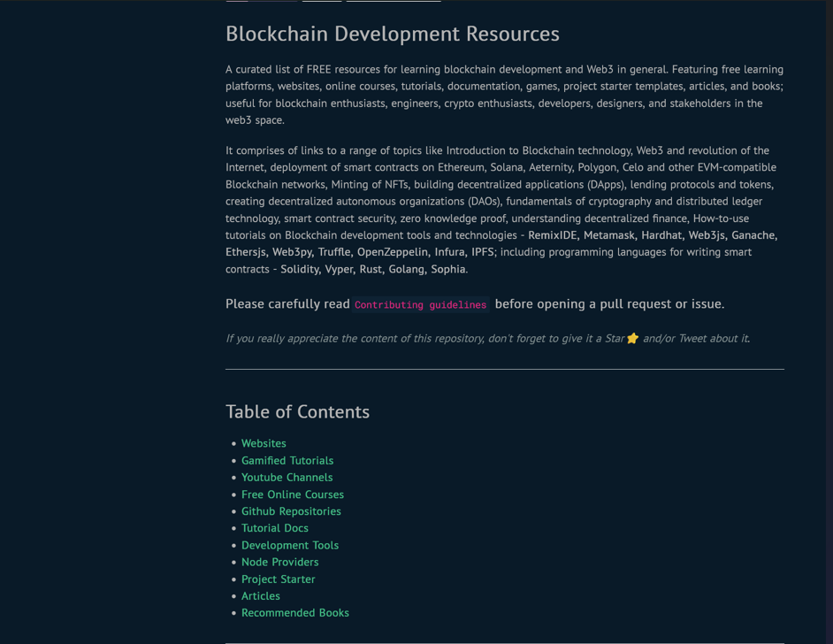Screen dimensions: 833x644
Task: Open the Free Online Courses link
Action: point(293,494)
